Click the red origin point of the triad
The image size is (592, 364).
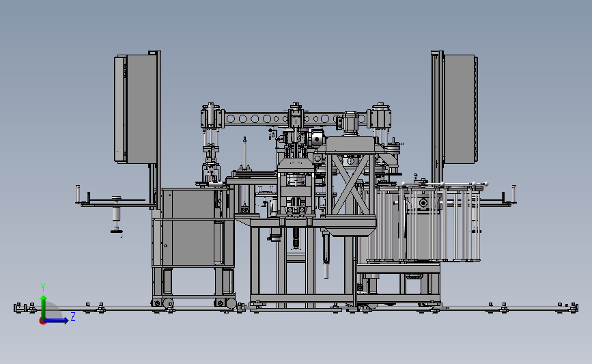(x=42, y=322)
